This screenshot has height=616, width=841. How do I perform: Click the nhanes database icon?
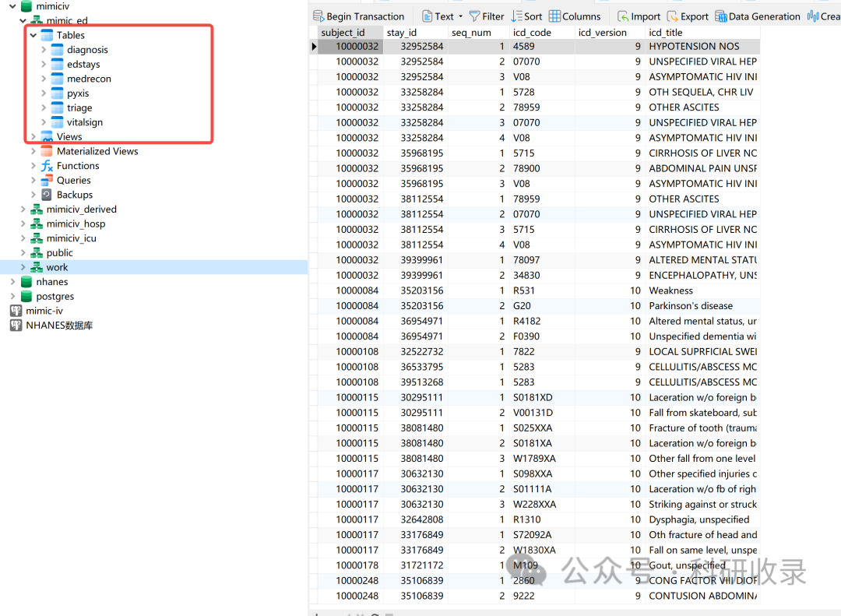26,281
